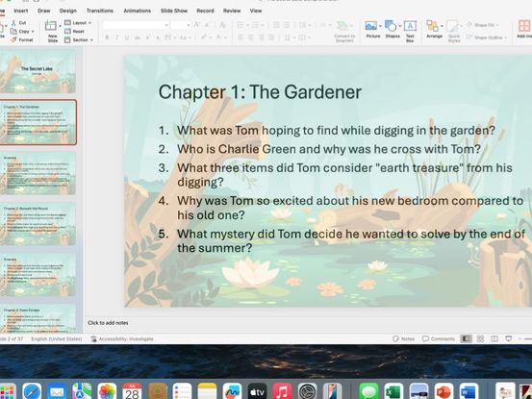The image size is (532, 399).
Task: Open Word from the Dock
Action: pyautogui.click(x=469, y=391)
